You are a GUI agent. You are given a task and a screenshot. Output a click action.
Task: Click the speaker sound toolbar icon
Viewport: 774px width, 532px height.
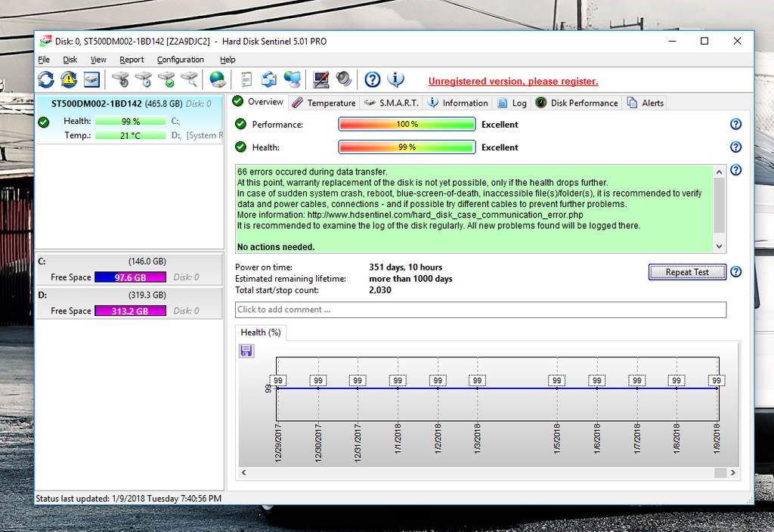tap(344, 79)
